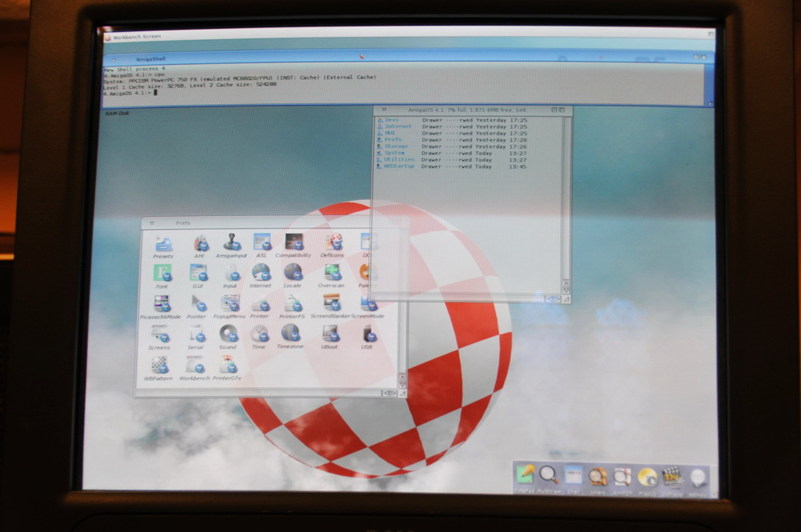Open the UBoot prefs icon
The image size is (801, 532).
tap(329, 337)
